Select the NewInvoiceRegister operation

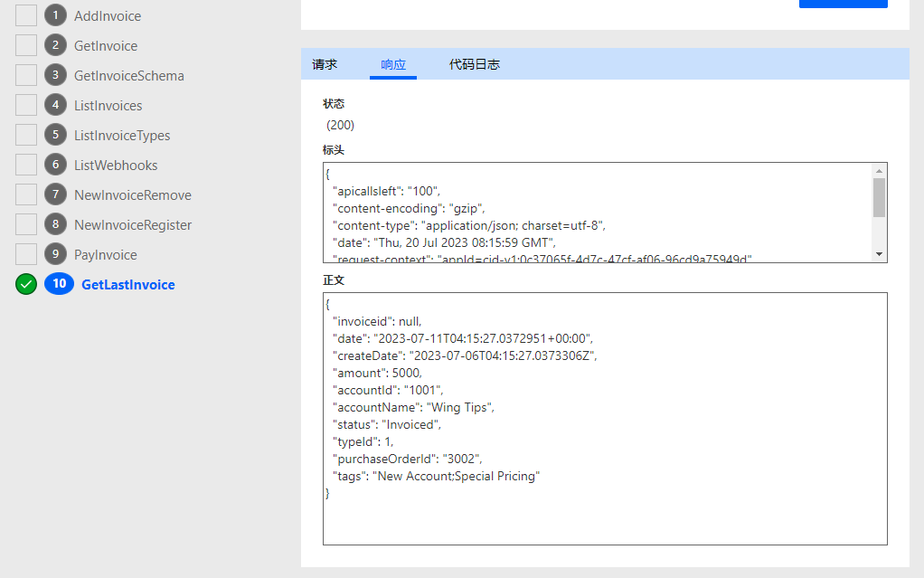pos(133,225)
